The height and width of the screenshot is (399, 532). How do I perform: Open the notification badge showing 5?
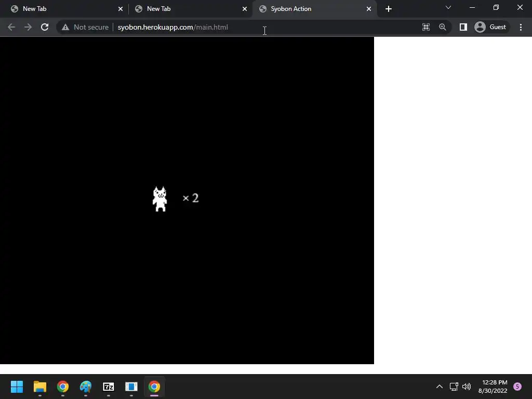(x=517, y=387)
